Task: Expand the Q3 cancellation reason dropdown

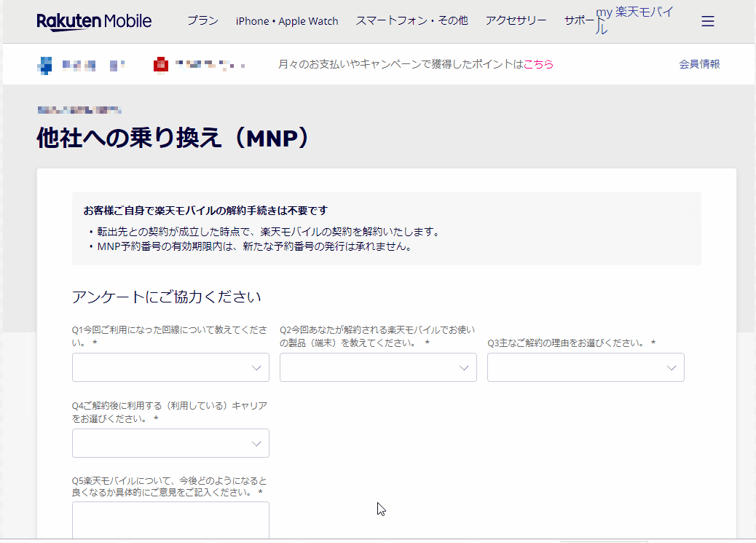Action: click(x=586, y=367)
